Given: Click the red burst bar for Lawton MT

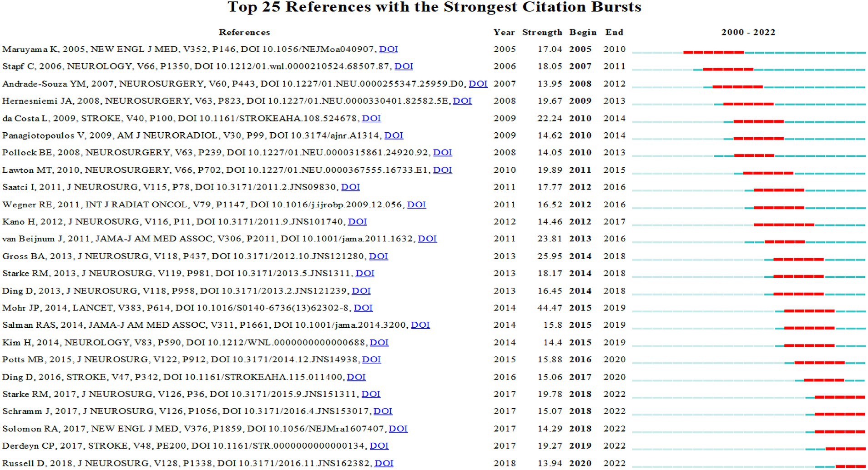Looking at the screenshot, I should coord(768,173).
